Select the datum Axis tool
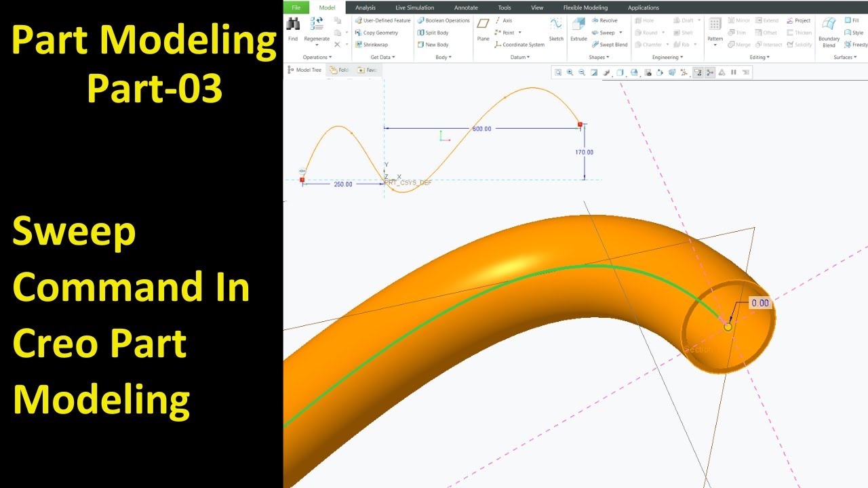Screen dimensions: 868x488 tap(503, 20)
